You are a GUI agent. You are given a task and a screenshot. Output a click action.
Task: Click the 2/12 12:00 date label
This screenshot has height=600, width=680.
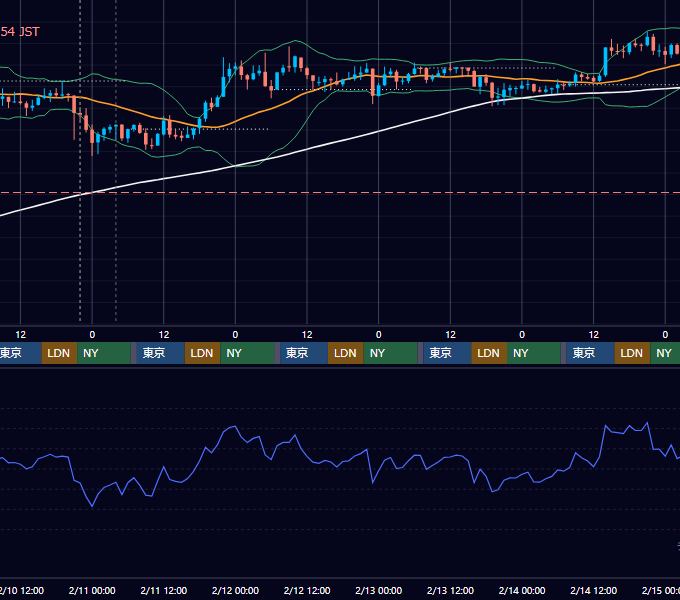tap(307, 590)
